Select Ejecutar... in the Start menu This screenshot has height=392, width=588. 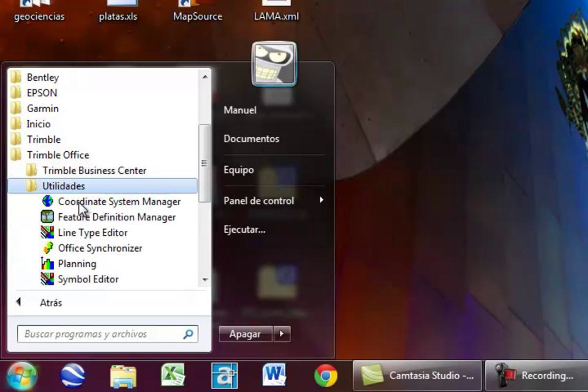point(245,230)
